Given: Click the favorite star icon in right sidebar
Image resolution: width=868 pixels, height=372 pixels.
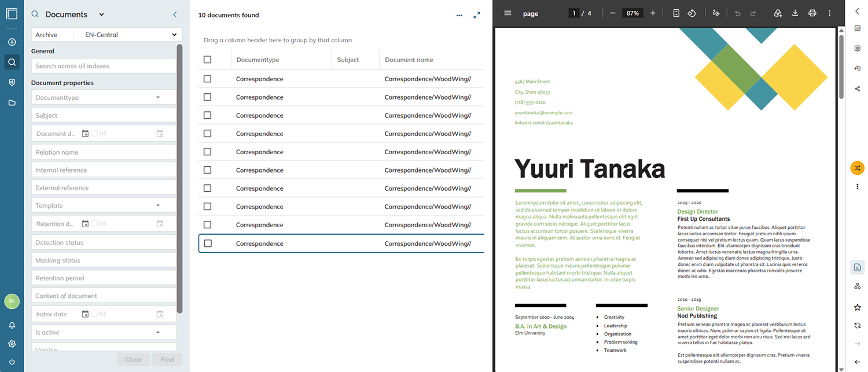Looking at the screenshot, I should 857,307.
